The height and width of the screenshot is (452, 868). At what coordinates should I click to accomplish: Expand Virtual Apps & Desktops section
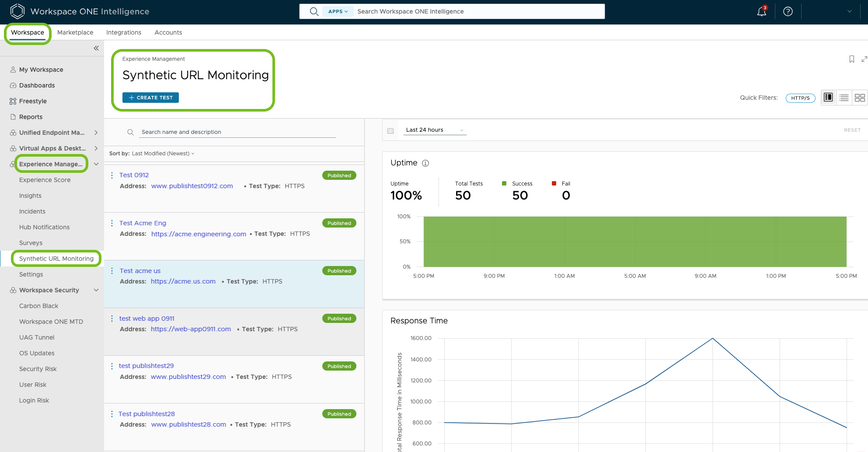[x=96, y=148]
